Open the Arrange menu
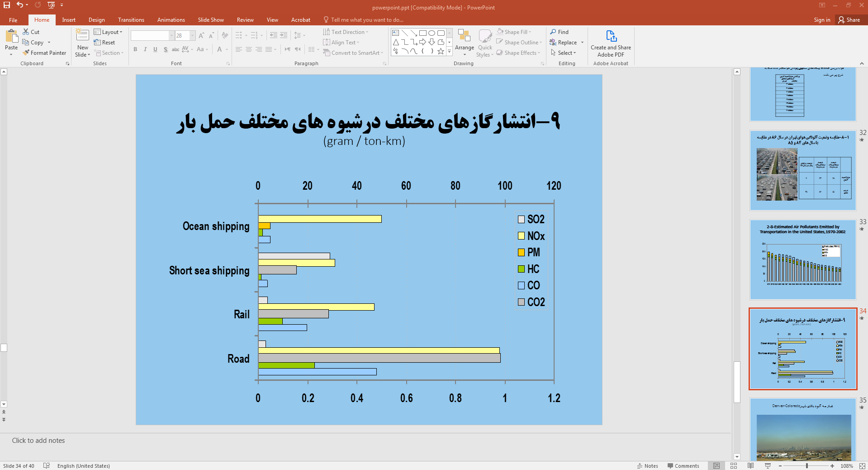The height and width of the screenshot is (470, 868). click(465, 43)
